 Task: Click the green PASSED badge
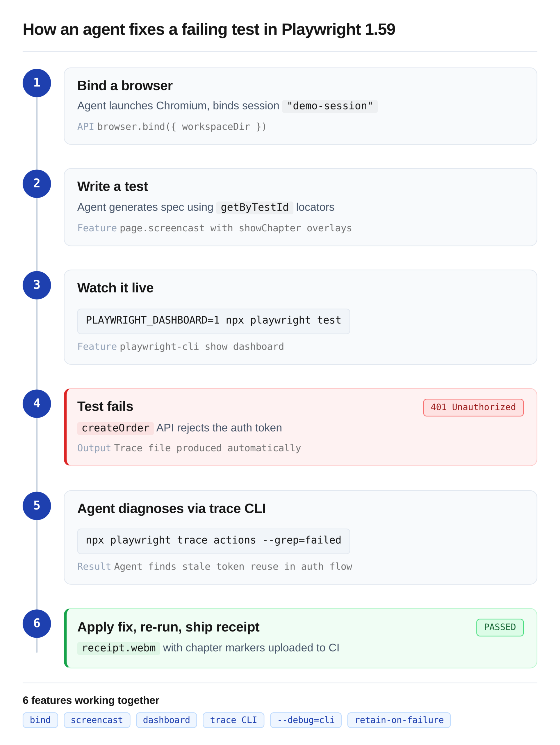[500, 627]
